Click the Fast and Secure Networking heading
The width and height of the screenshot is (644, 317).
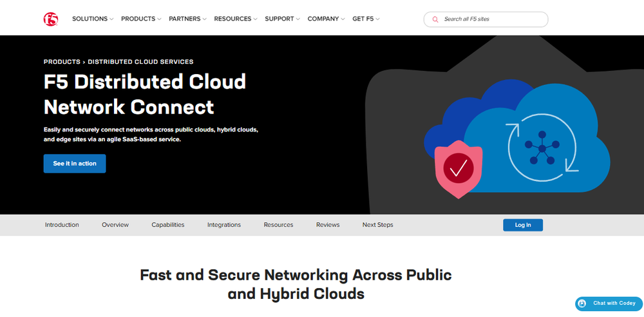coord(296,284)
